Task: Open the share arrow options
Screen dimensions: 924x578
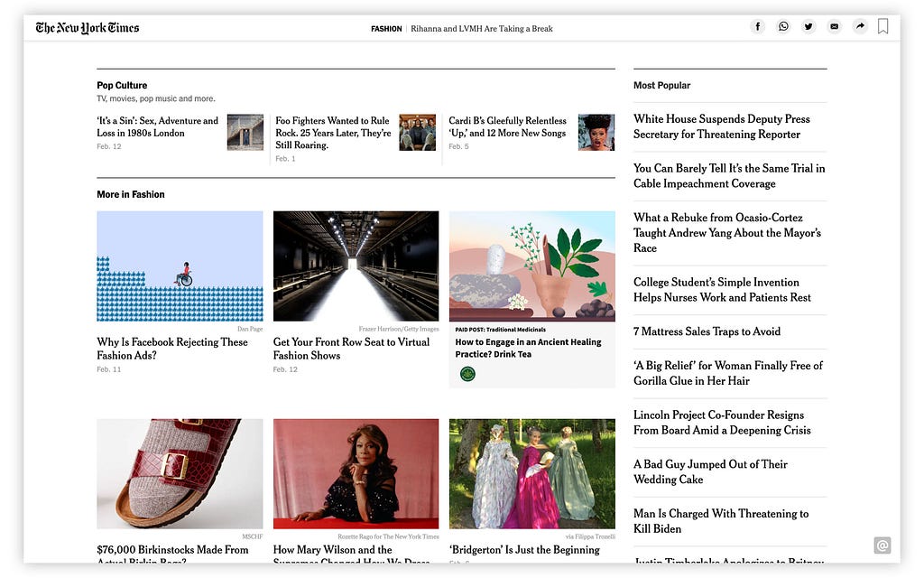Action: (860, 26)
